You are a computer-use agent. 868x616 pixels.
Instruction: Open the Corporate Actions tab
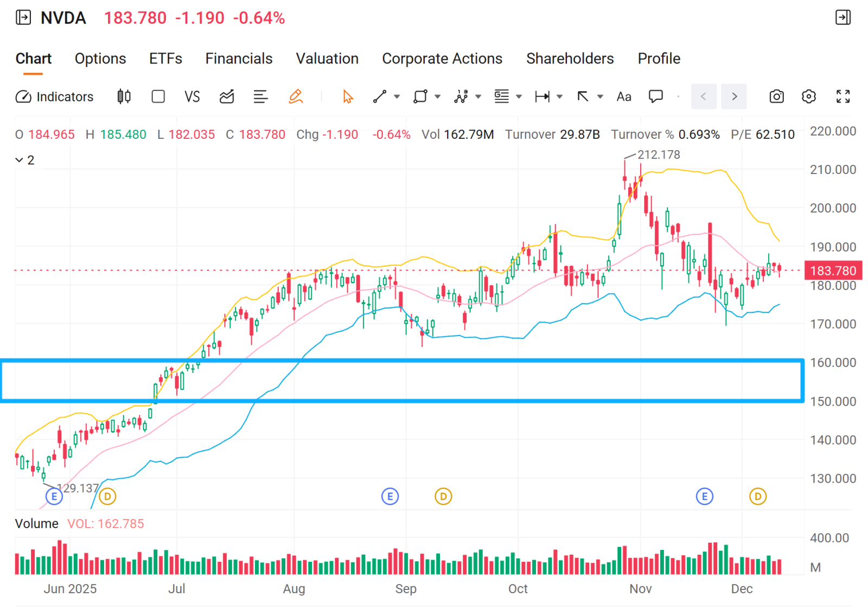pos(442,59)
